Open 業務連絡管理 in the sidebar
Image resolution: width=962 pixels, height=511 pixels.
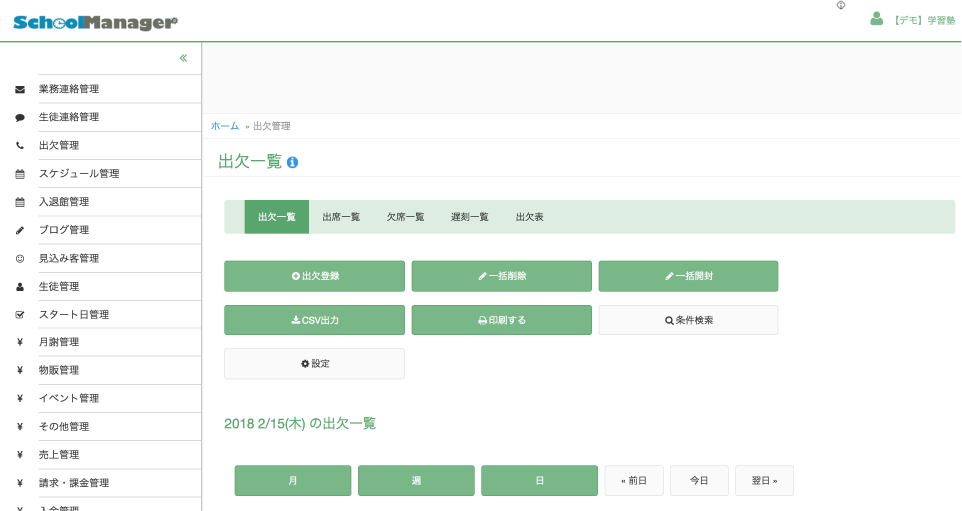click(69, 89)
